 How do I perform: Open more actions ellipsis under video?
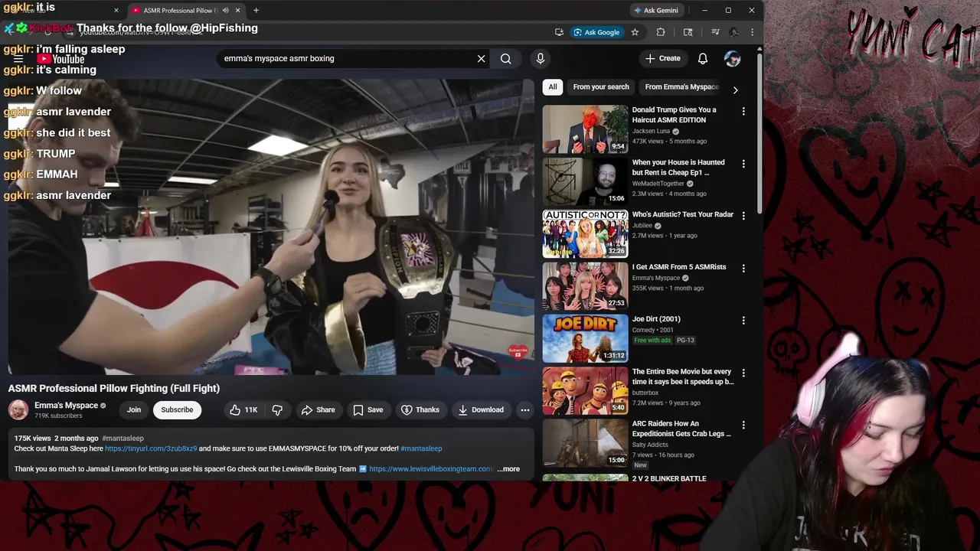[525, 410]
